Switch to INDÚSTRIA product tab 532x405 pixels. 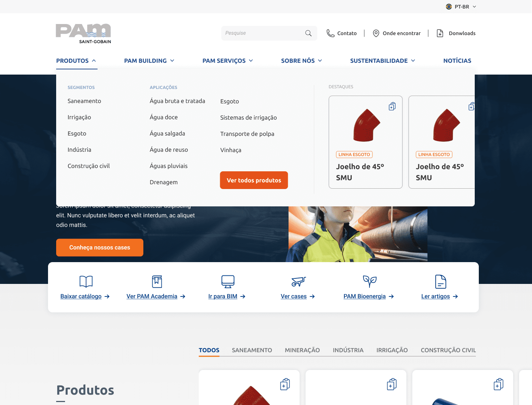348,350
